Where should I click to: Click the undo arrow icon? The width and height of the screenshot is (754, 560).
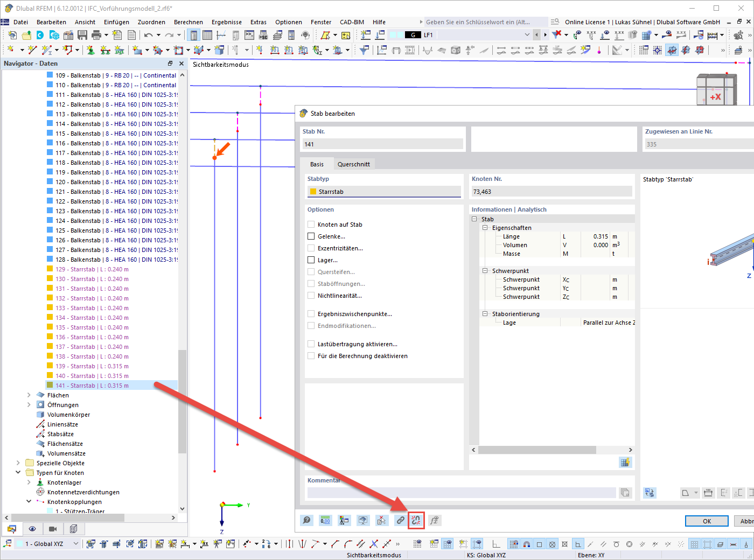[148, 35]
